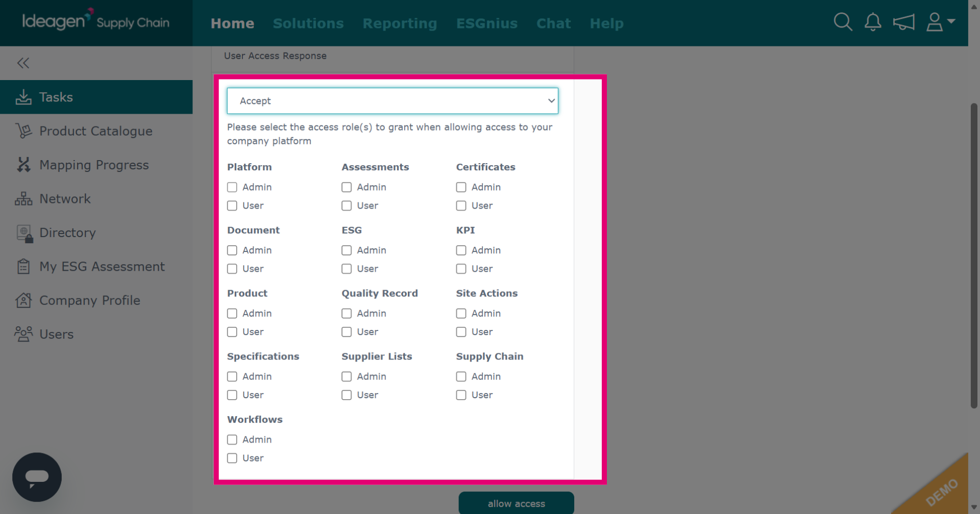The width and height of the screenshot is (980, 514).
Task: Open notifications bell icon
Action: pyautogui.click(x=873, y=22)
